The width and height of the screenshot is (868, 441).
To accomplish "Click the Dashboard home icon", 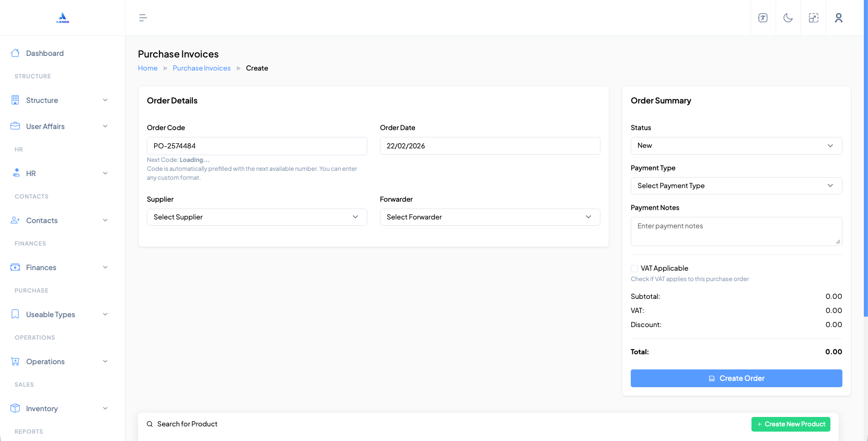I will [15, 53].
